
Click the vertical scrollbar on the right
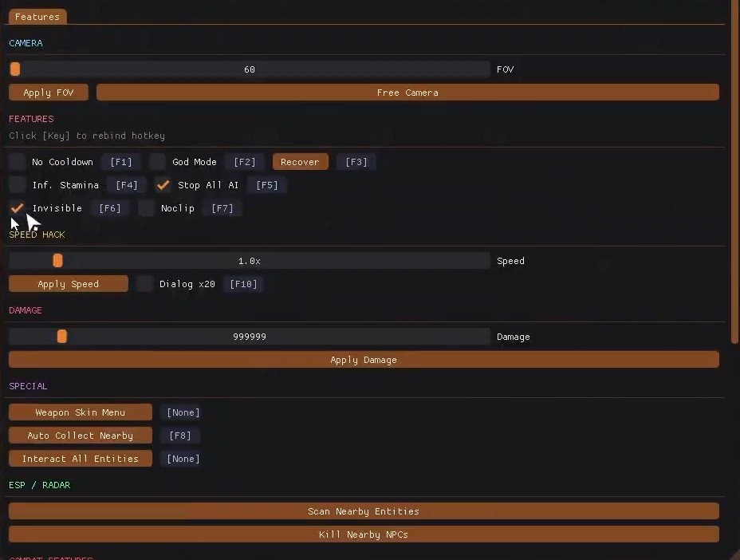tap(734, 172)
